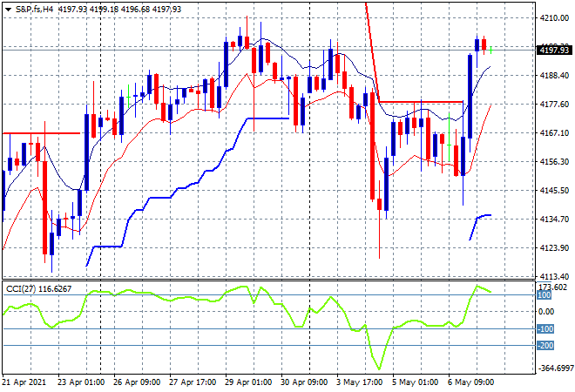This screenshot has width=575, height=392.
Task: Click the CCI minimum value -364.6997
Action: (555, 368)
